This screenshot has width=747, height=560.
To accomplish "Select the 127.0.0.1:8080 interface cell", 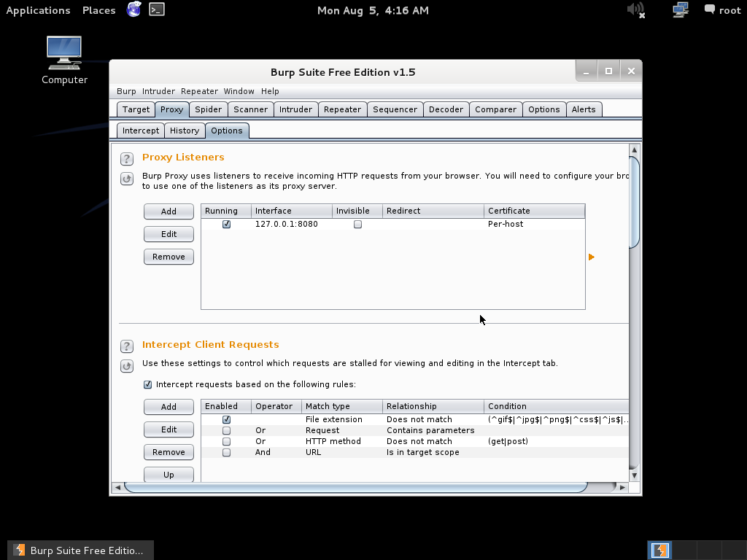I will point(292,225).
